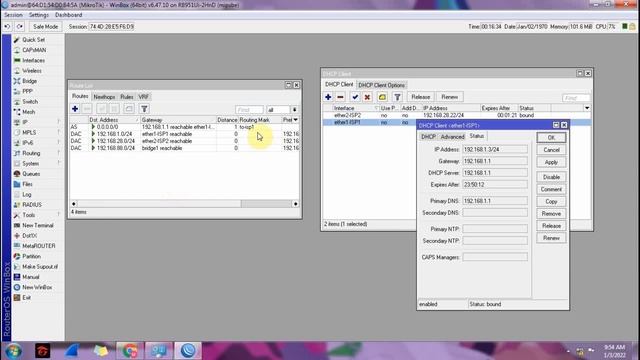Open RADIUS menu
Image resolution: width=640 pixels, height=360 pixels.
(x=32, y=204)
